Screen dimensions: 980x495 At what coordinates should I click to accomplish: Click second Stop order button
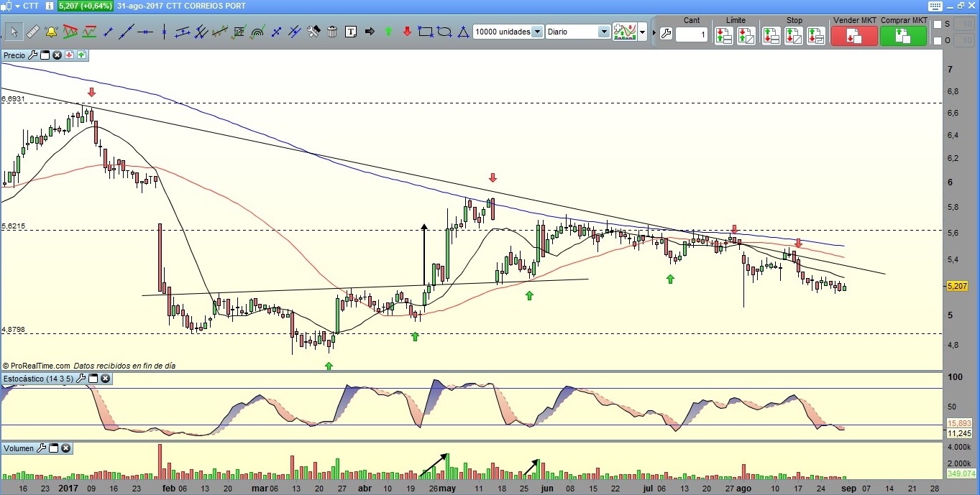coord(794,35)
